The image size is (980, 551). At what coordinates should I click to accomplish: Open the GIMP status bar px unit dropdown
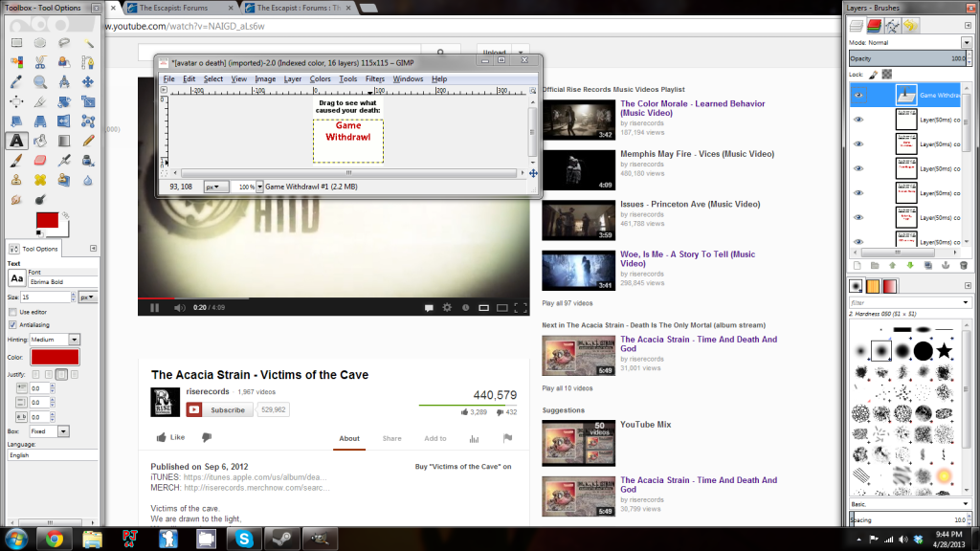(x=215, y=187)
